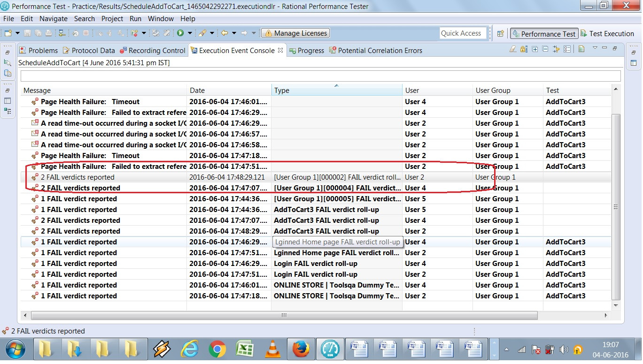The height and width of the screenshot is (364, 643).
Task: Open the Window menu
Action: (x=161, y=19)
